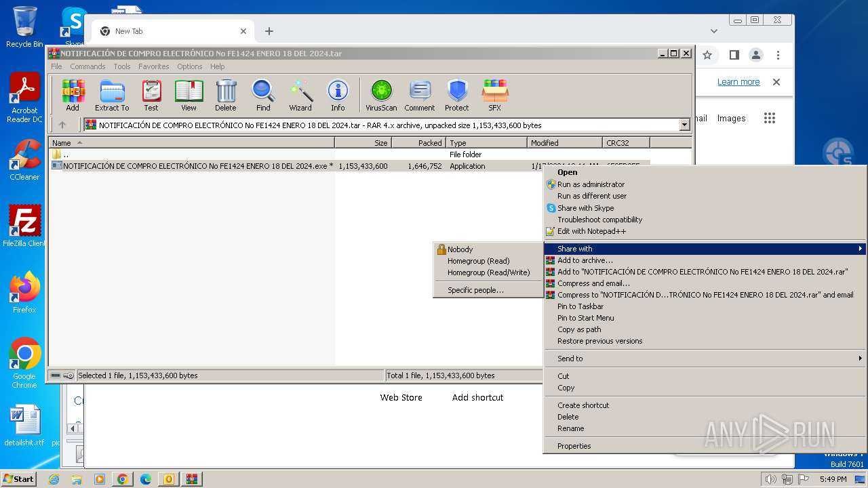868x488 pixels.
Task: Sort by Packed column header
Action: tap(418, 143)
